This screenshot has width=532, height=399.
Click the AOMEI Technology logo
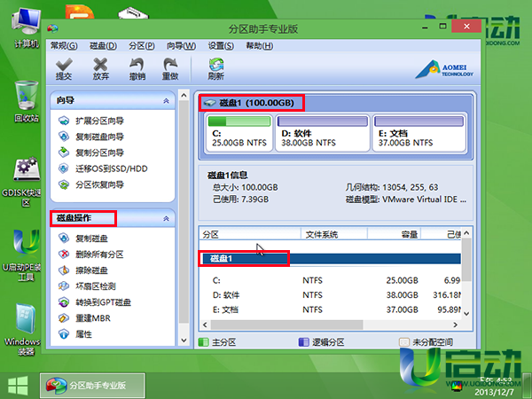tap(444, 69)
